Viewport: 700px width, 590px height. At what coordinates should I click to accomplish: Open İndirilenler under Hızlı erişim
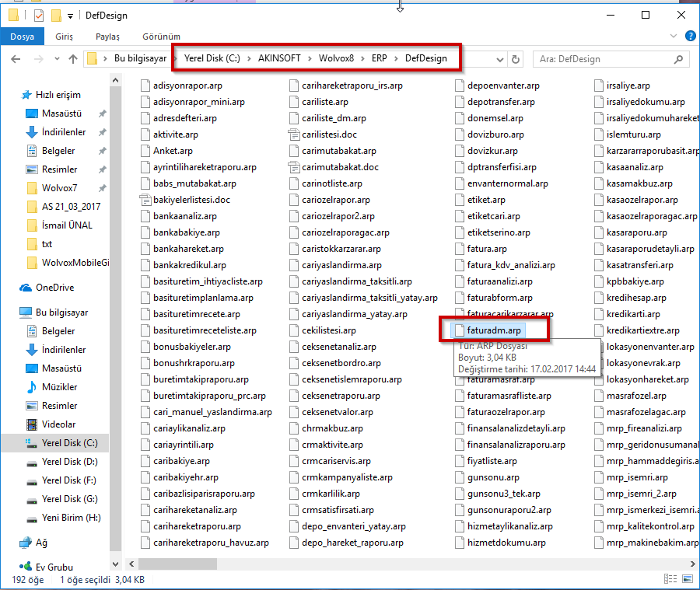point(64,132)
